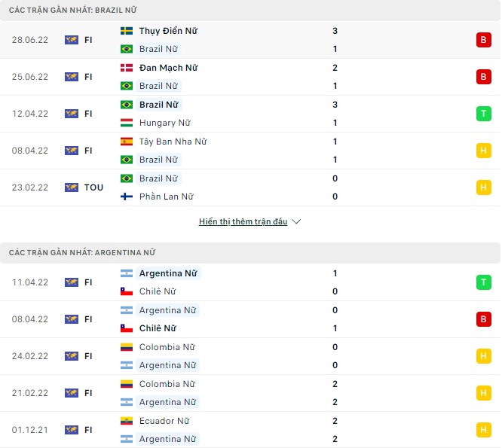This screenshot has width=502, height=448.
Task: Click the yellow H badge for 01.12.21 match
Action: [x=483, y=430]
